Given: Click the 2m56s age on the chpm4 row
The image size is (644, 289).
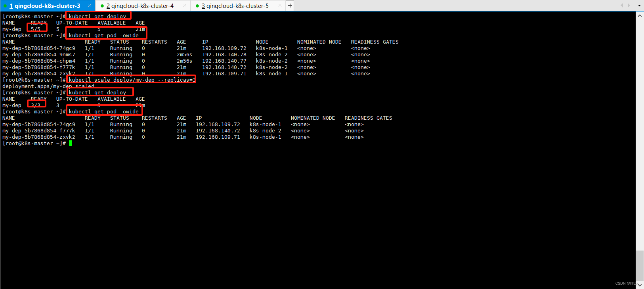Looking at the screenshot, I should click(x=184, y=61).
